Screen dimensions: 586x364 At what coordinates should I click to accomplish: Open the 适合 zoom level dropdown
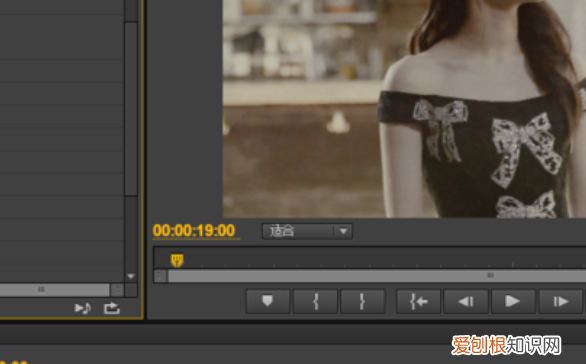point(307,231)
